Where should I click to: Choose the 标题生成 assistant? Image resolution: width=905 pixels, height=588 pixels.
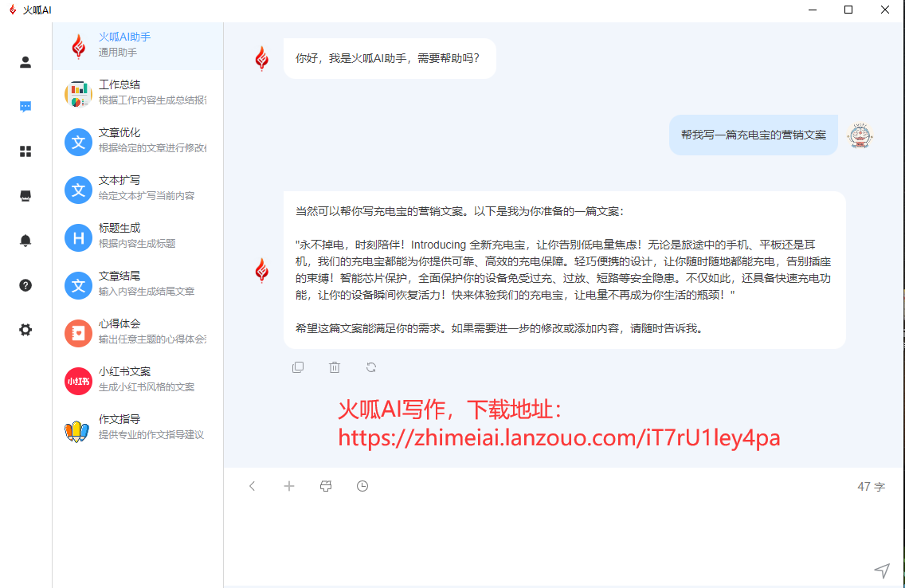[x=137, y=237]
